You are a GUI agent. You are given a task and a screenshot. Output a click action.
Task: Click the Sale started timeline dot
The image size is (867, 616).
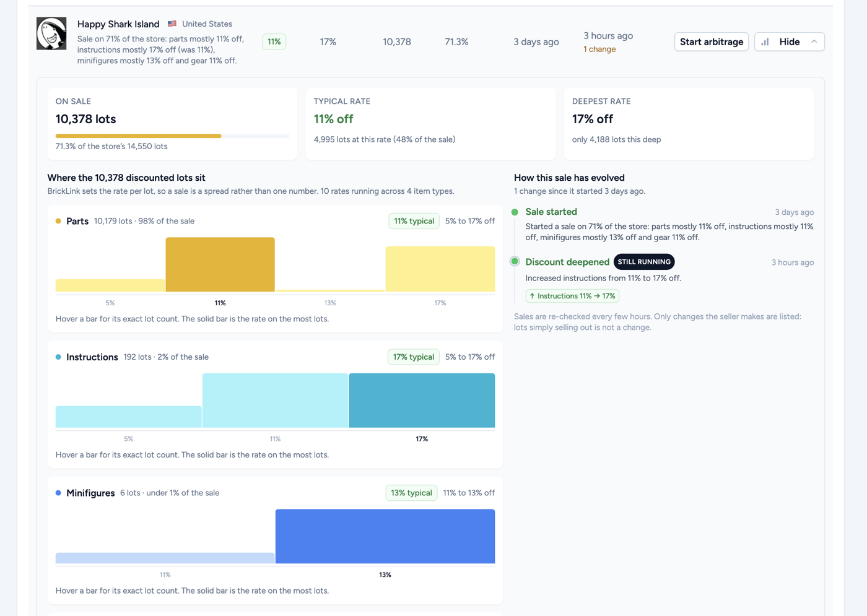(x=515, y=212)
